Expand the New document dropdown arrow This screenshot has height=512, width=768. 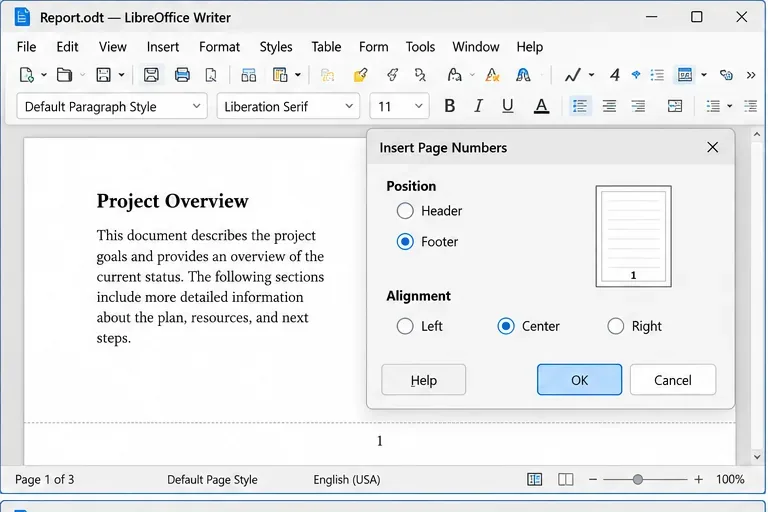(x=44, y=75)
